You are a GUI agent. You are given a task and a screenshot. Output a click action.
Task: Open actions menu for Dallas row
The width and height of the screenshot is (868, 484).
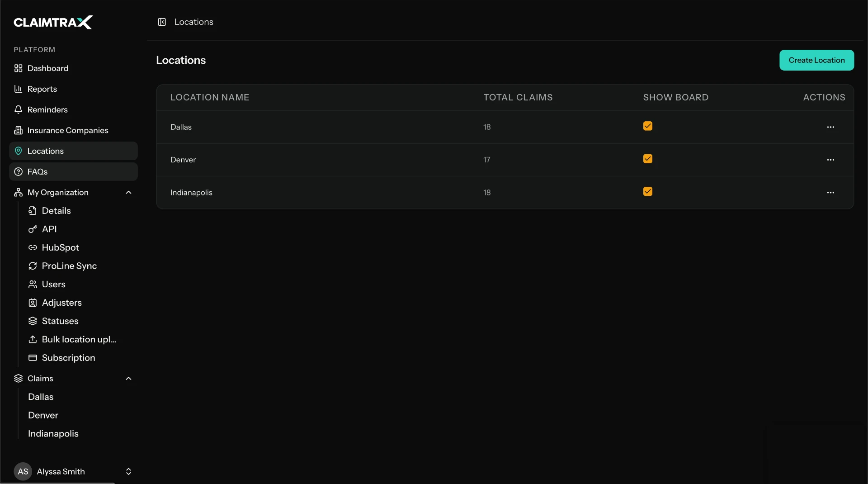tap(830, 127)
